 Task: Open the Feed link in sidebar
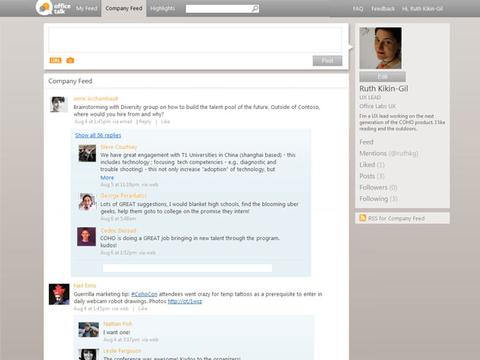pyautogui.click(x=366, y=142)
